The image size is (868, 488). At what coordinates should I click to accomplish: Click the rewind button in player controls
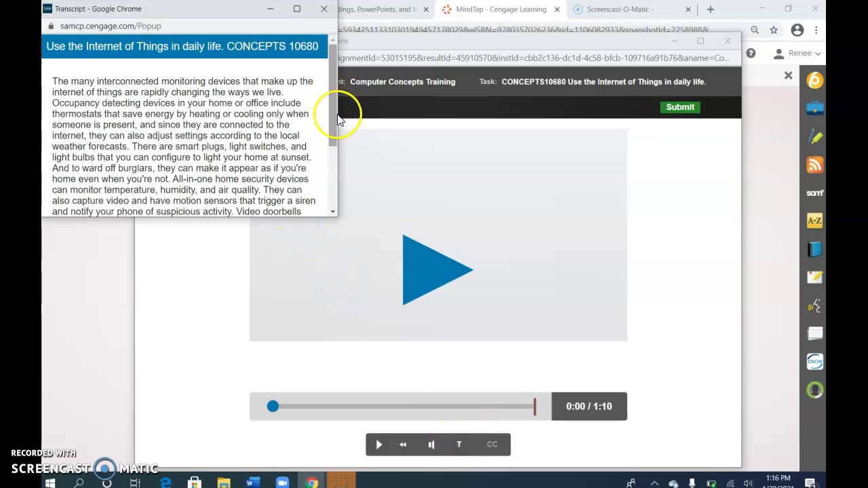403,445
